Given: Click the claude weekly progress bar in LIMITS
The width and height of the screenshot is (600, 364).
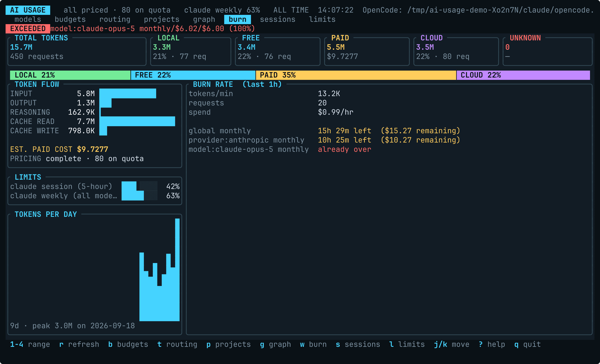Looking at the screenshot, I should point(139,196).
